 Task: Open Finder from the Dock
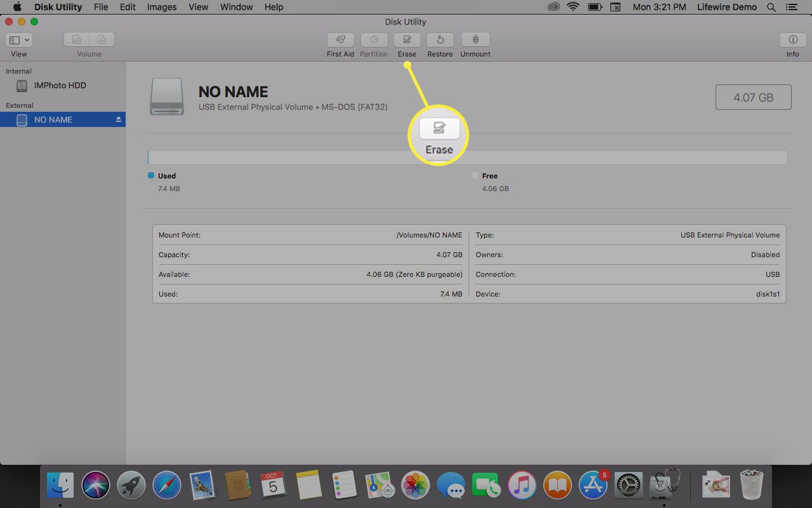[x=60, y=486]
